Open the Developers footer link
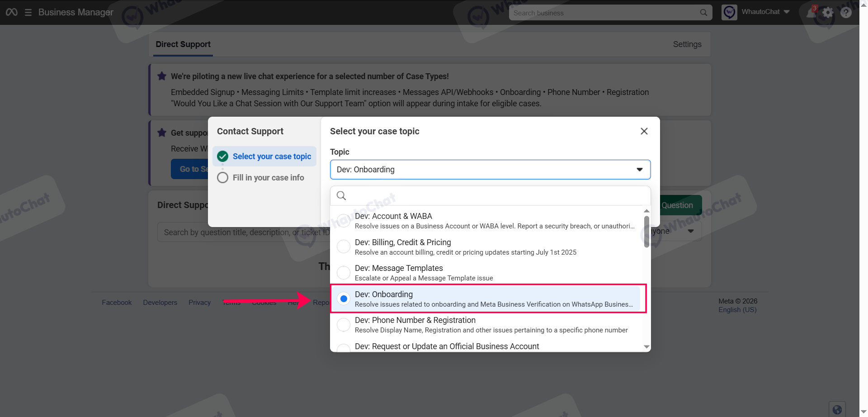The height and width of the screenshot is (417, 868). pyautogui.click(x=160, y=303)
